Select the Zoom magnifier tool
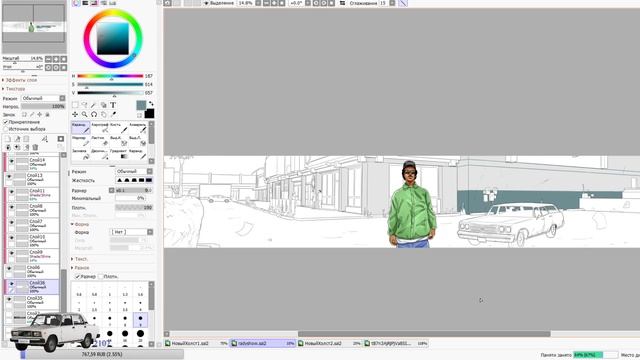Viewport: 640px width, 360px height. tap(84, 114)
